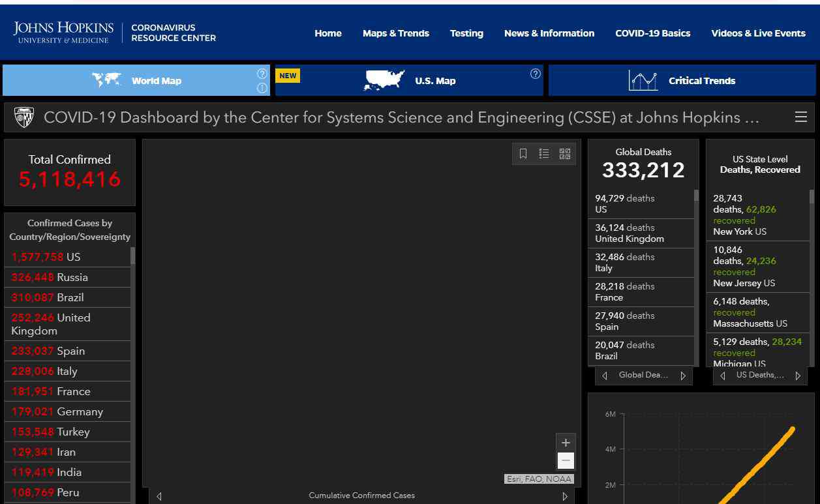Select United Kingdom with 252,246 confirmed
Image resolution: width=820 pixels, height=504 pixels.
pos(68,324)
